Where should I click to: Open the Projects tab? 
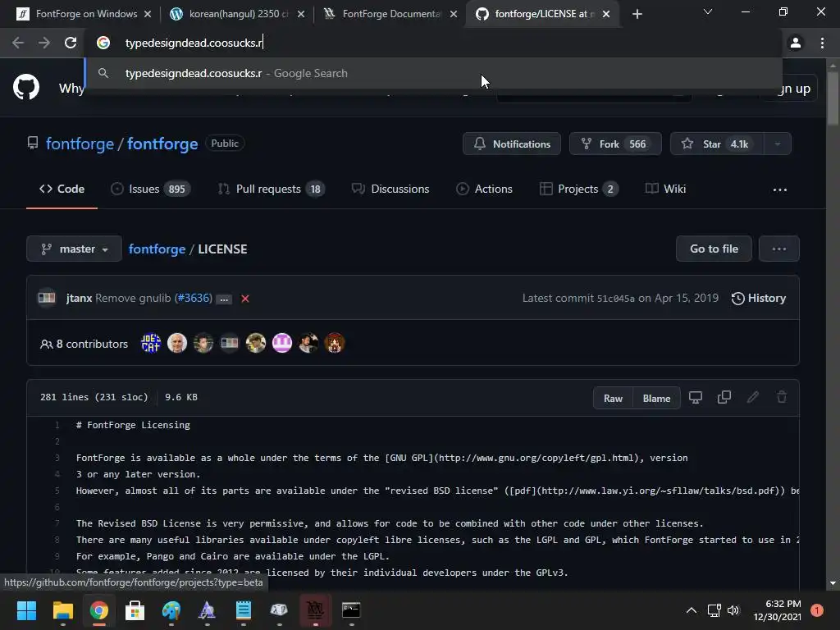[579, 189]
